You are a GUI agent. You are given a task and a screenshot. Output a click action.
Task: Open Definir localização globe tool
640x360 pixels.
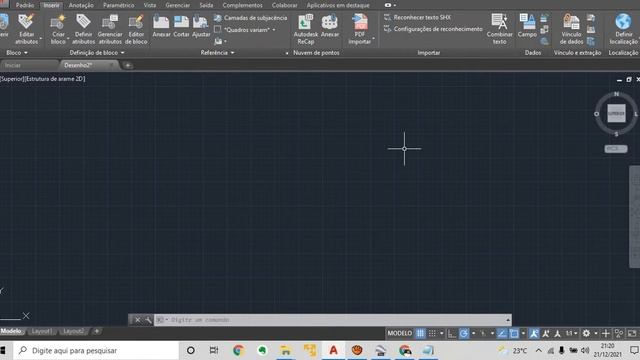click(623, 29)
